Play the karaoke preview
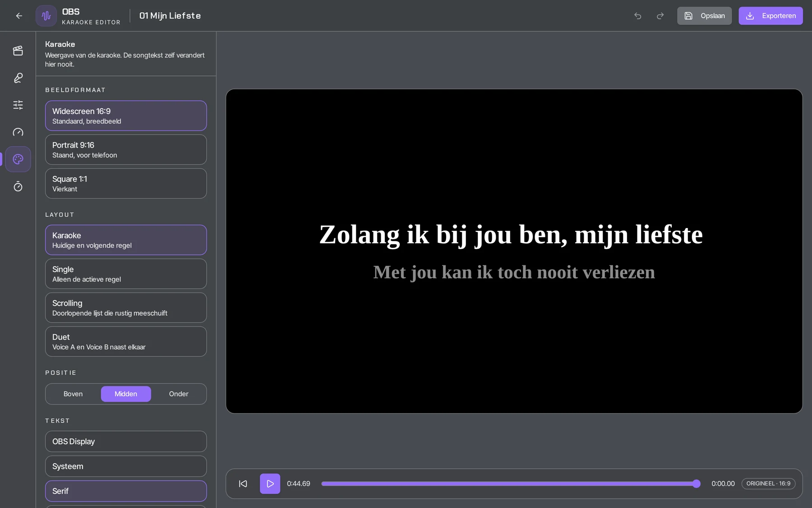This screenshot has height=508, width=812. point(270,484)
